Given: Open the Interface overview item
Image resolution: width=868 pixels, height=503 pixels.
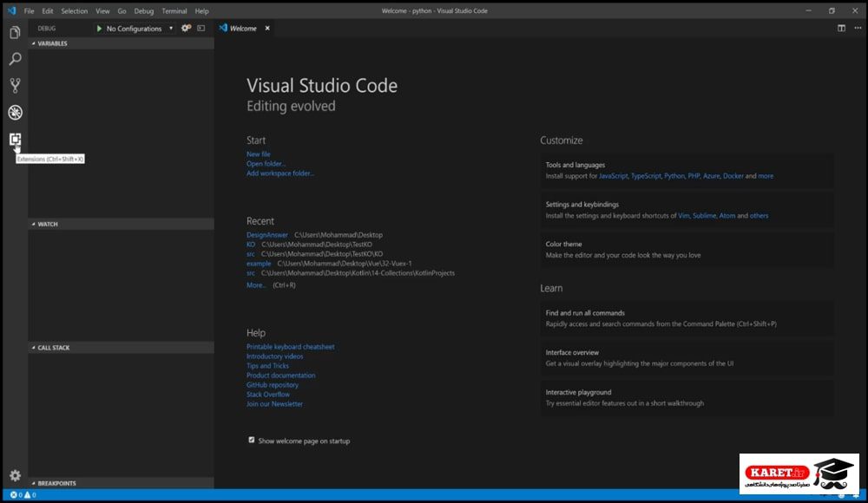Looking at the screenshot, I should [x=687, y=358].
